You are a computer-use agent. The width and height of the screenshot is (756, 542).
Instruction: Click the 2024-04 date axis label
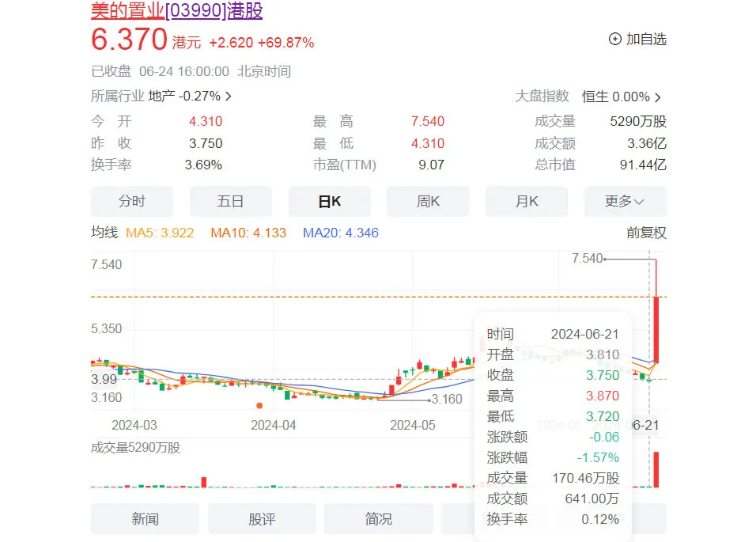[274, 426]
